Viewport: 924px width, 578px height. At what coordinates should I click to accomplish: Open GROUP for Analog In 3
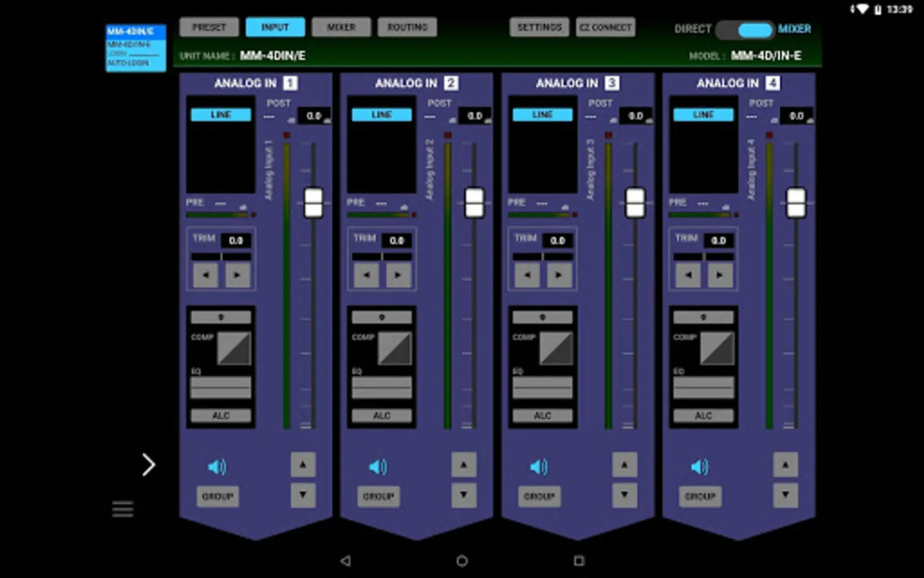(540, 496)
